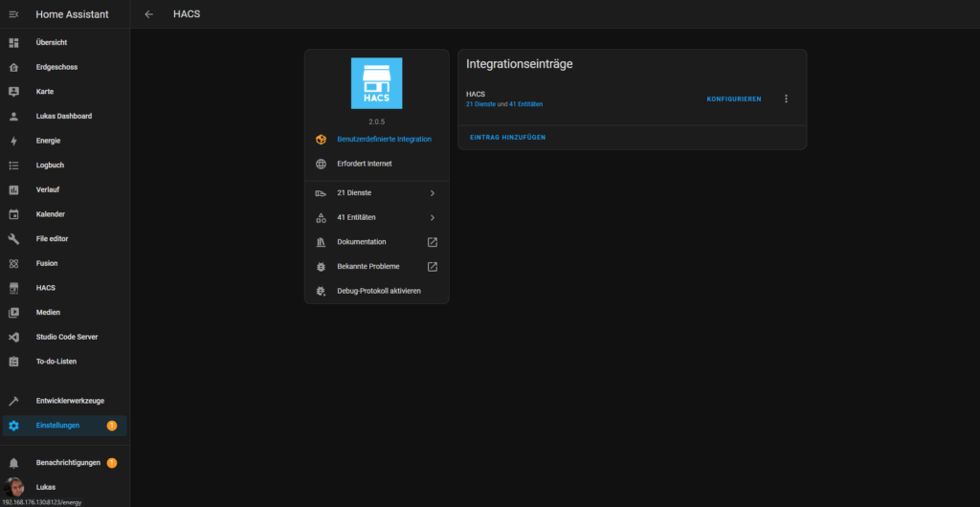Click Erfordert Internet text
This screenshot has height=507, width=980.
[x=365, y=164]
